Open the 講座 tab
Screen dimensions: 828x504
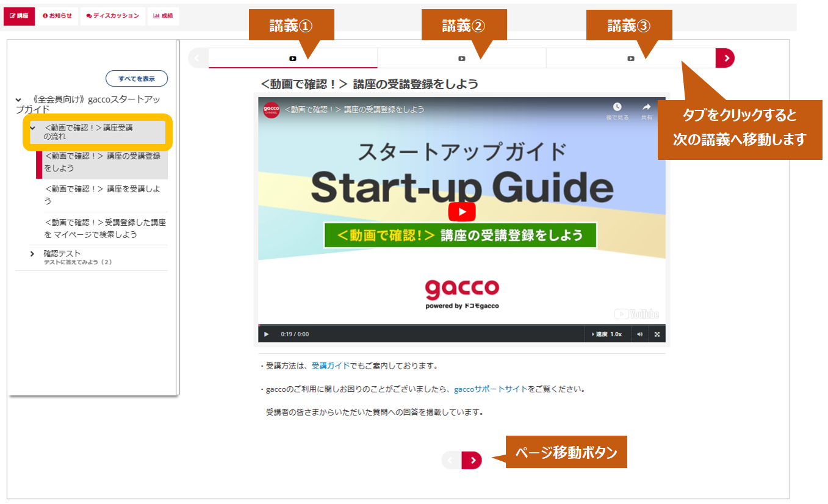(19, 16)
